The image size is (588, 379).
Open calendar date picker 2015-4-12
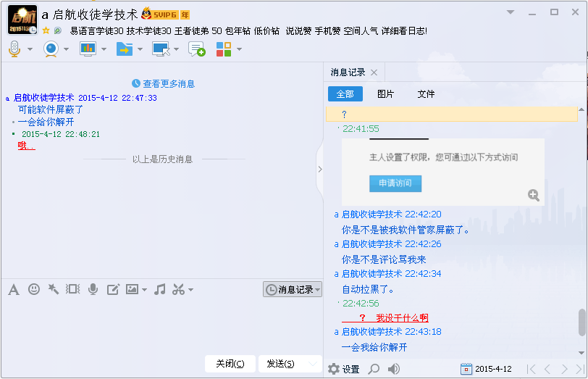click(x=486, y=370)
